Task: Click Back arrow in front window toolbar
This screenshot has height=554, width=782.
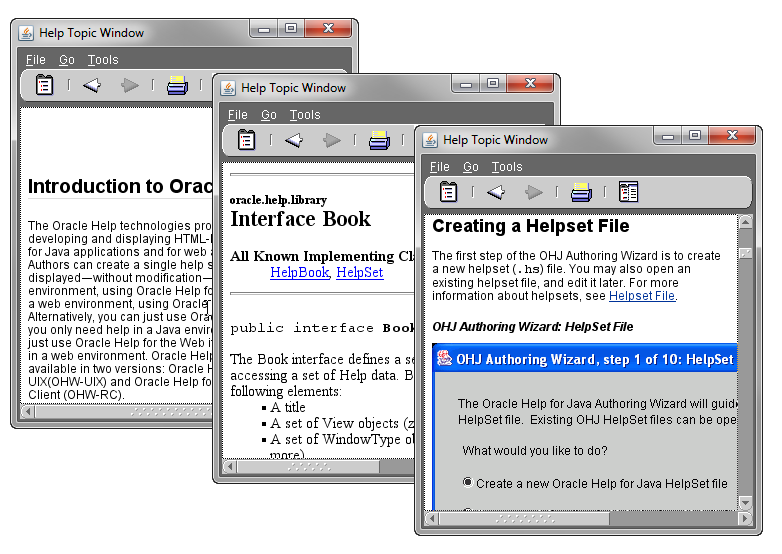Action: pos(496,192)
